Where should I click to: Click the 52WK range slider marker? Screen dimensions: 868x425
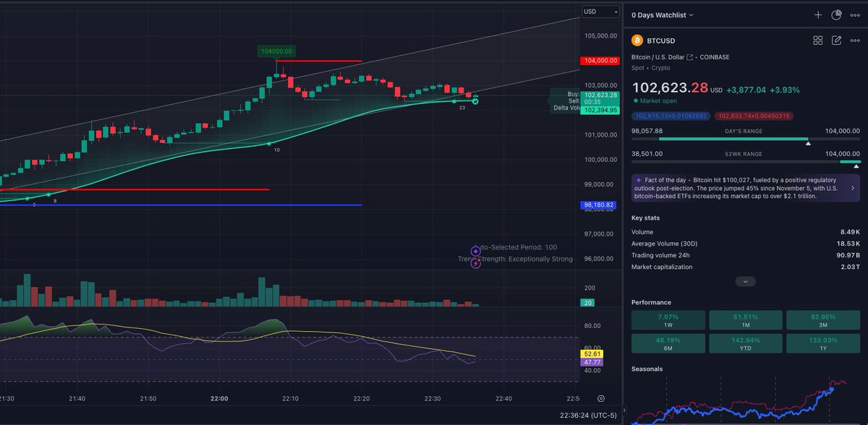pyautogui.click(x=856, y=166)
